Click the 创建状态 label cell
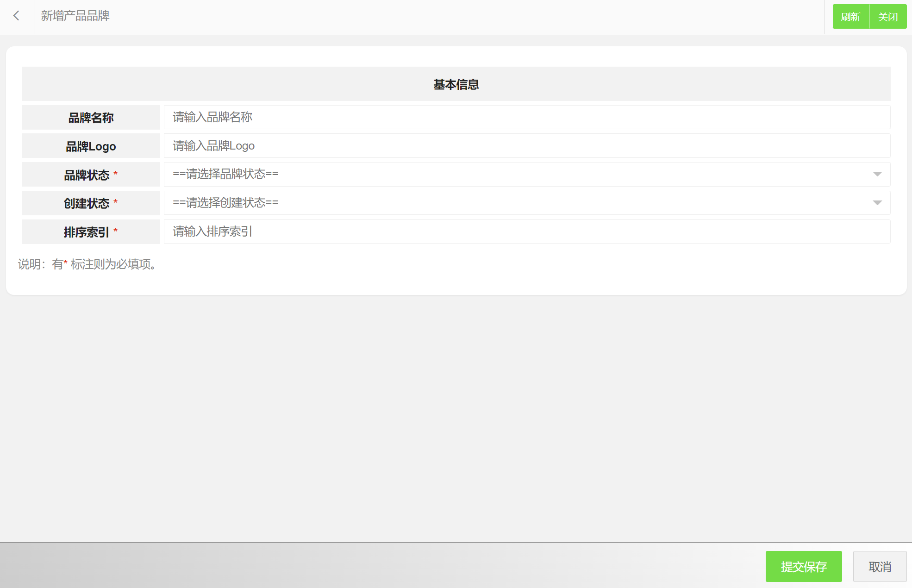 (91, 203)
